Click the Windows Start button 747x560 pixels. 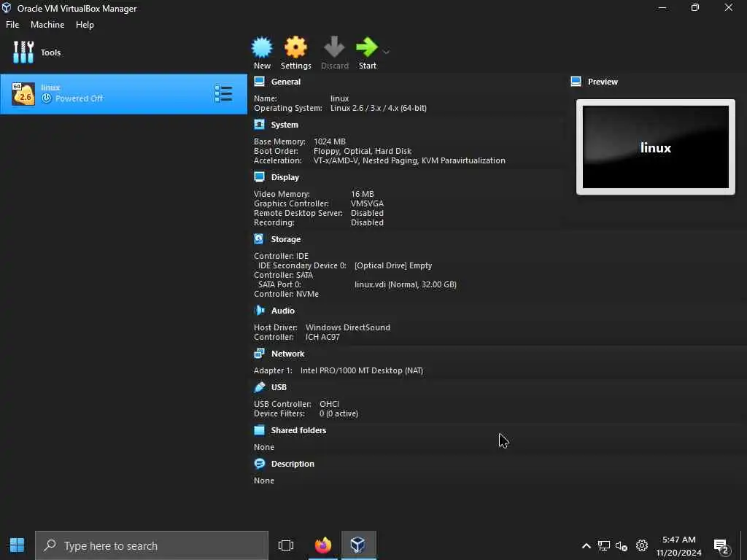click(18, 545)
